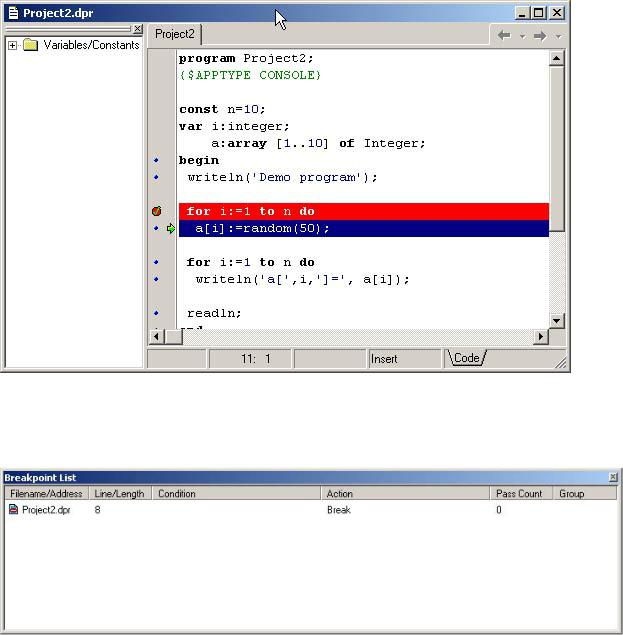Click gutter dot beside writeln('a[' line
The height and width of the screenshot is (635, 623).
pyautogui.click(x=156, y=279)
